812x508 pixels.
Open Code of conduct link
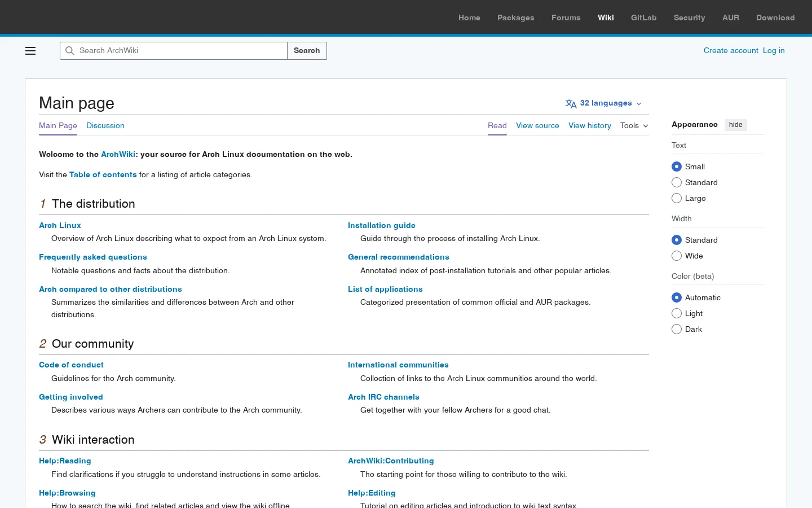[x=71, y=365]
